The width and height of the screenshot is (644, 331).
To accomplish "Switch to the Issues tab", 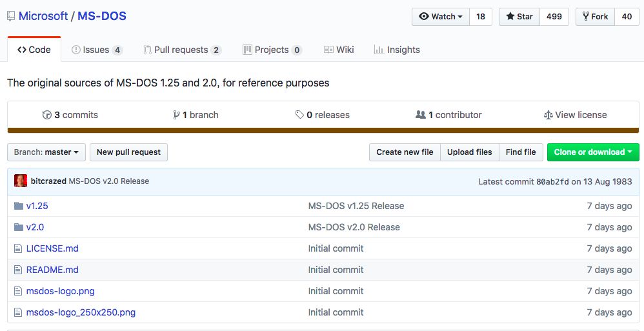I will (x=96, y=50).
